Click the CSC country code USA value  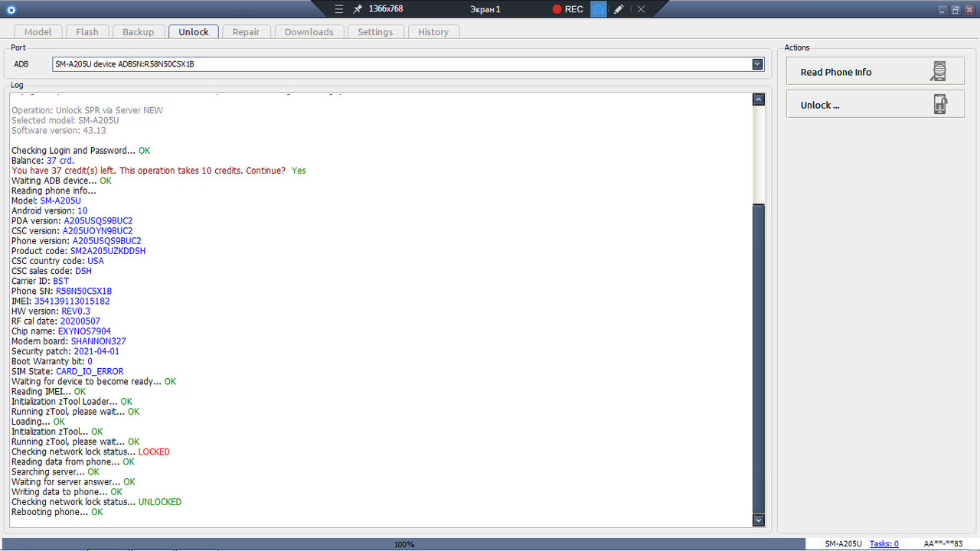click(96, 261)
